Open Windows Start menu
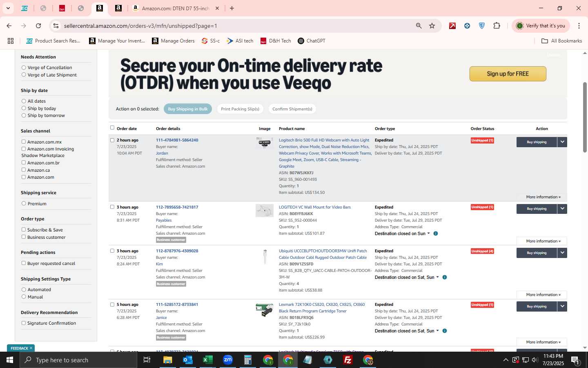 click(x=10, y=360)
